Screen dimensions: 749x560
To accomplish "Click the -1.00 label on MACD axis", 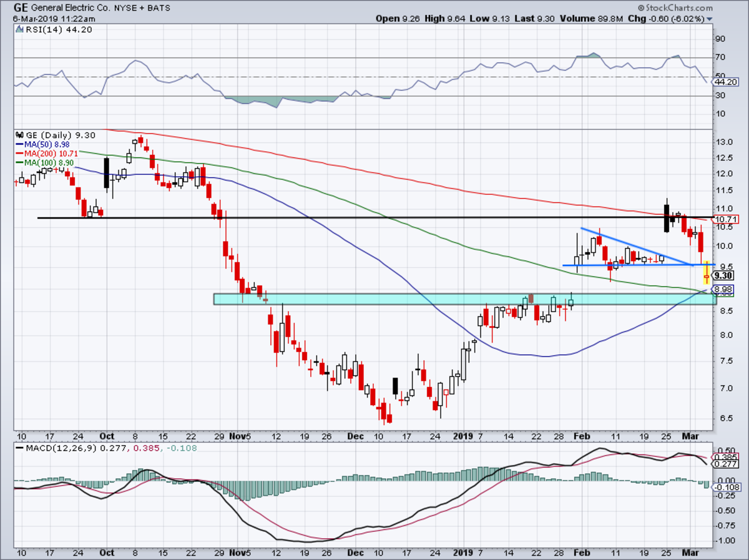I will (x=725, y=540).
